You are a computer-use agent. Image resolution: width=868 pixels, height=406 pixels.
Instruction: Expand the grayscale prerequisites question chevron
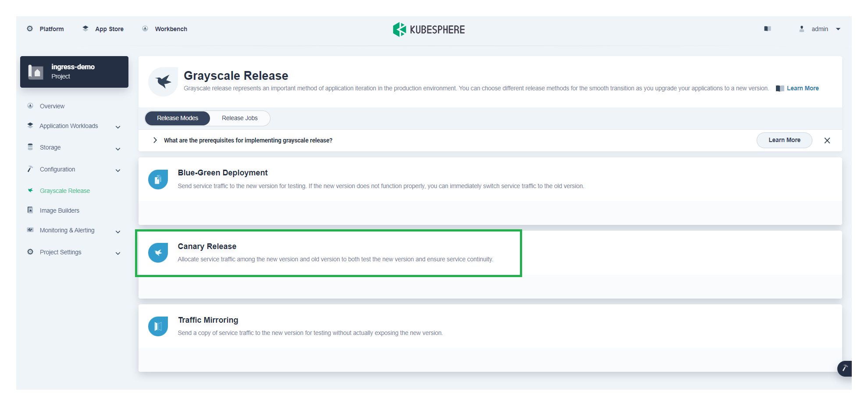(155, 140)
